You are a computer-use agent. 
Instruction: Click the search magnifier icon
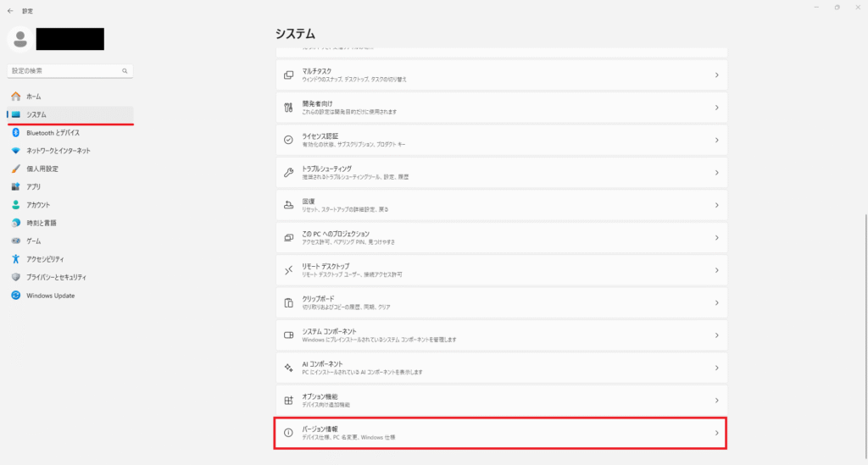coord(125,71)
